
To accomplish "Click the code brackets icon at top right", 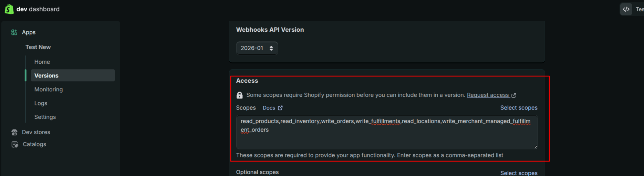I will pos(626,9).
